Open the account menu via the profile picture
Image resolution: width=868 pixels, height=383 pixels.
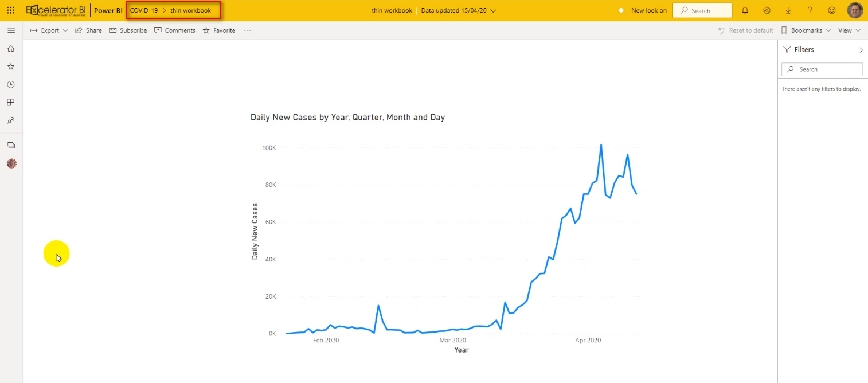(855, 10)
